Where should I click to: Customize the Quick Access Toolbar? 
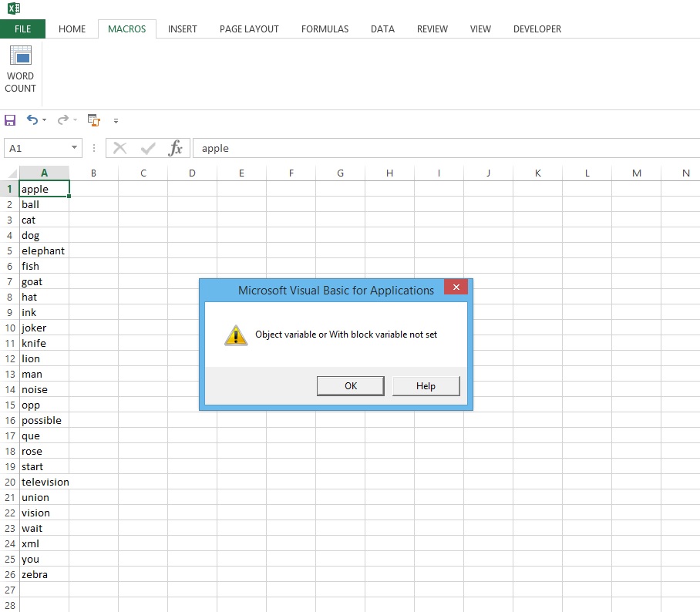116,120
